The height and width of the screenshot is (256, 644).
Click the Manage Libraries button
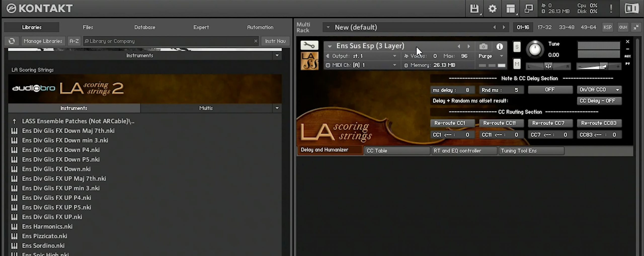tap(43, 41)
